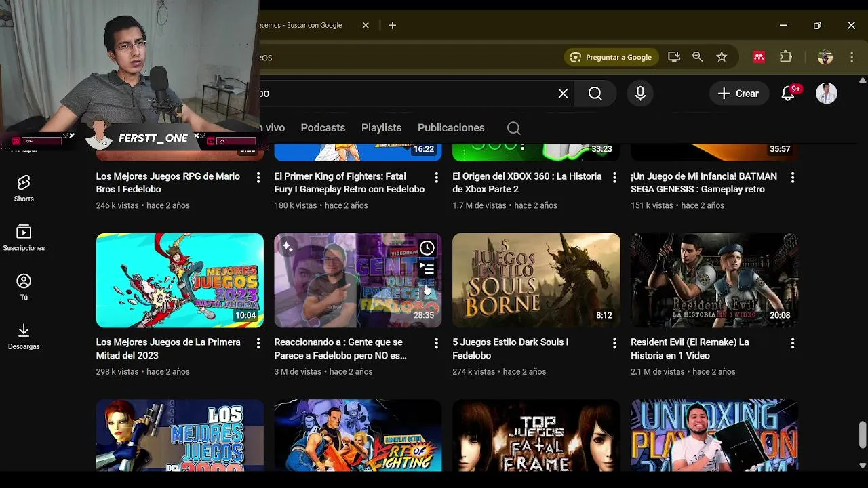
Task: Go to Shorts in sidebar
Action: point(24,188)
